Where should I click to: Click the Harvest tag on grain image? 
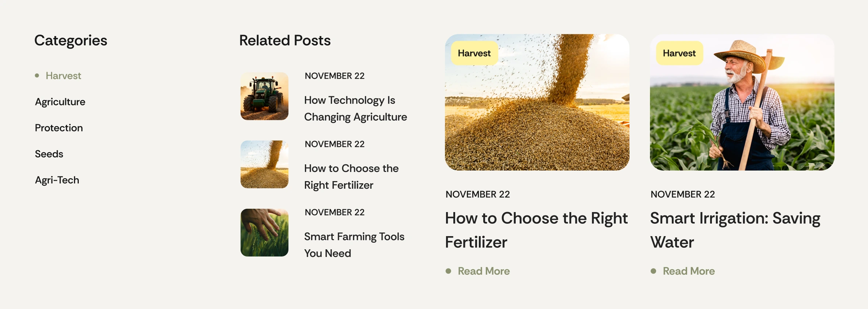(474, 53)
